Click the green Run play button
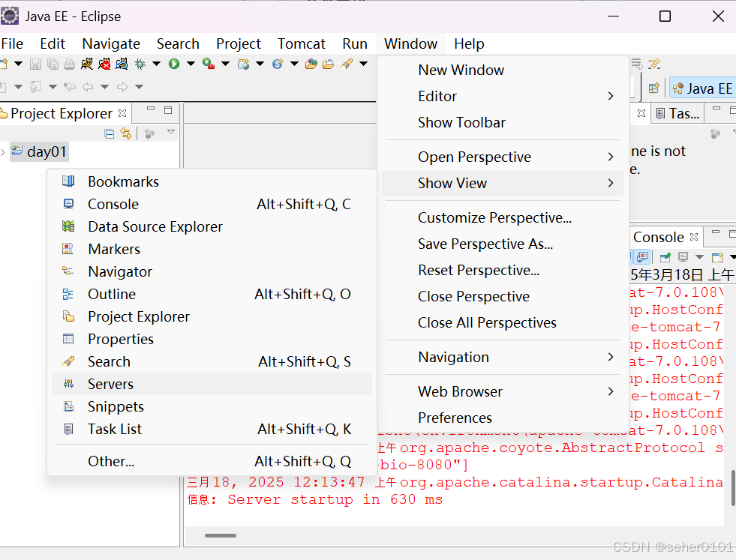736x560 pixels. click(x=174, y=63)
